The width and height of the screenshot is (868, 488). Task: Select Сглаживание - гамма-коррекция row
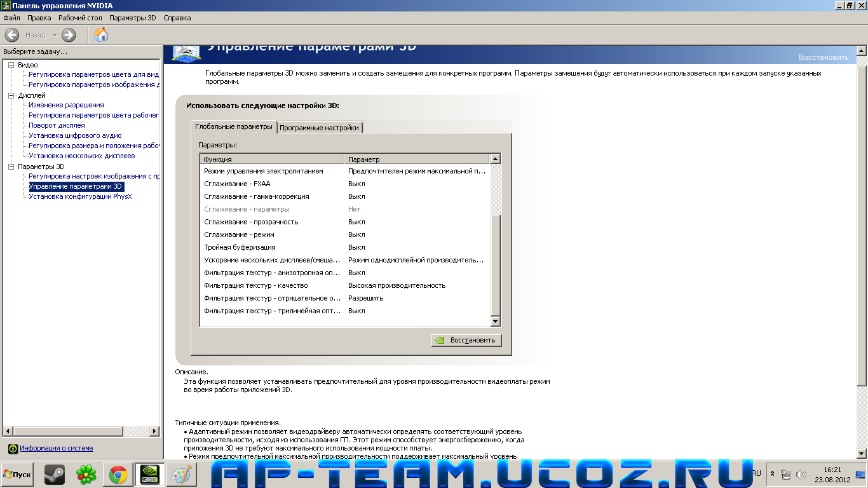point(346,196)
